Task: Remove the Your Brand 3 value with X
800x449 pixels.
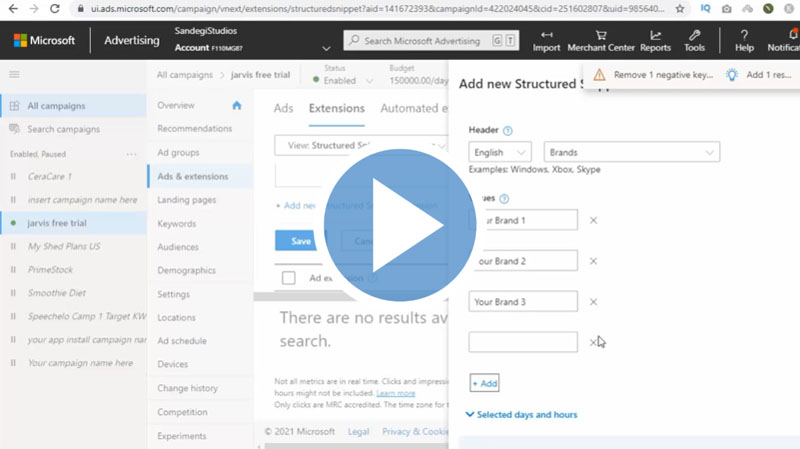Action: pos(593,302)
